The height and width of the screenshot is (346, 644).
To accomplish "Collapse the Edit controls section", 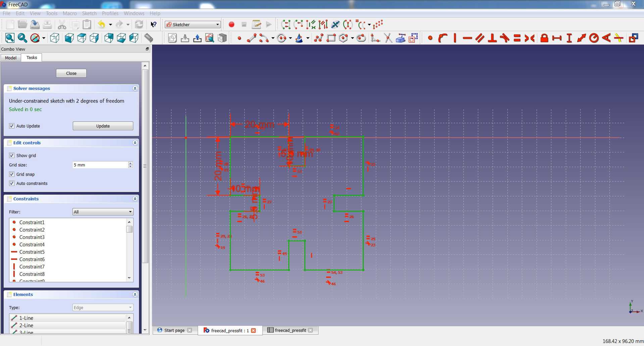I will pos(135,143).
